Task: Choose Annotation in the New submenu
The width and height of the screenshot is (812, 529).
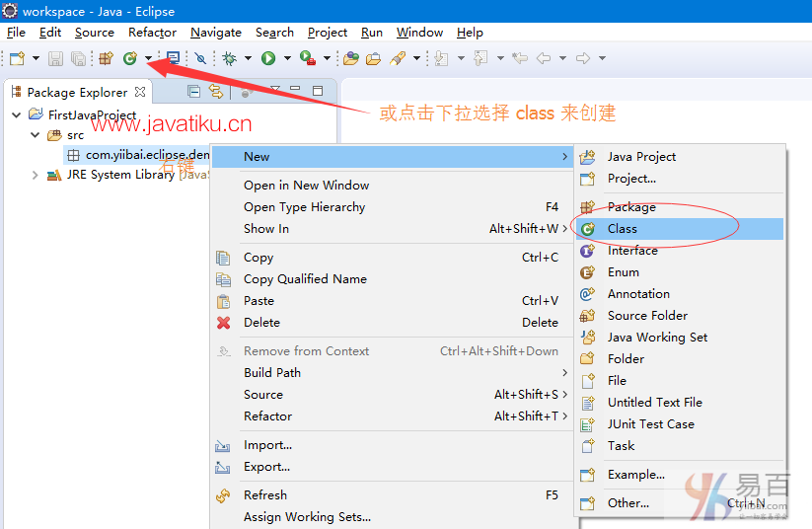Action: [x=680, y=294]
